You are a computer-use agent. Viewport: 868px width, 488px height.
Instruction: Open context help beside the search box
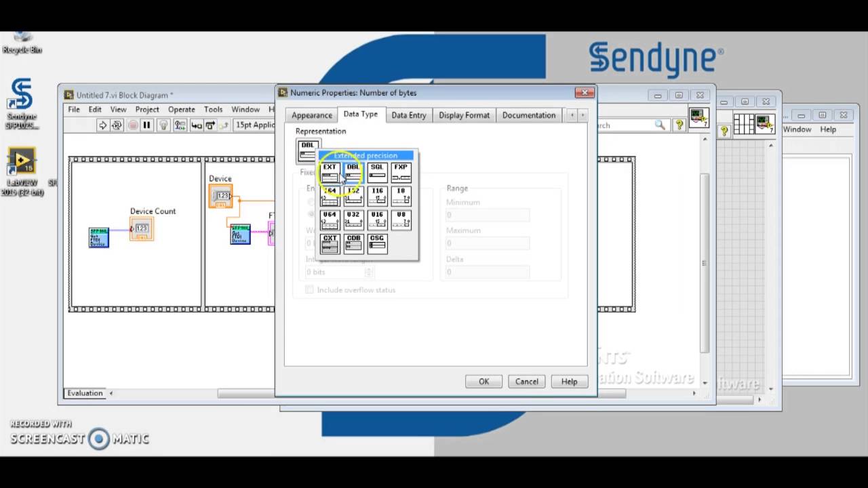click(679, 125)
